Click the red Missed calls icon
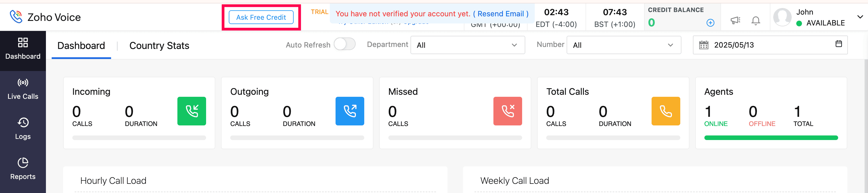 coord(507,111)
